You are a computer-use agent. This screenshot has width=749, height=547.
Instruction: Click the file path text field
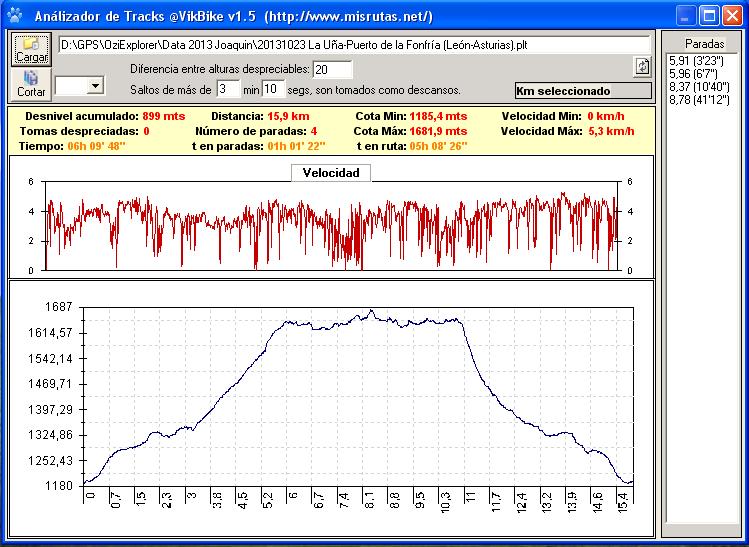(x=354, y=45)
